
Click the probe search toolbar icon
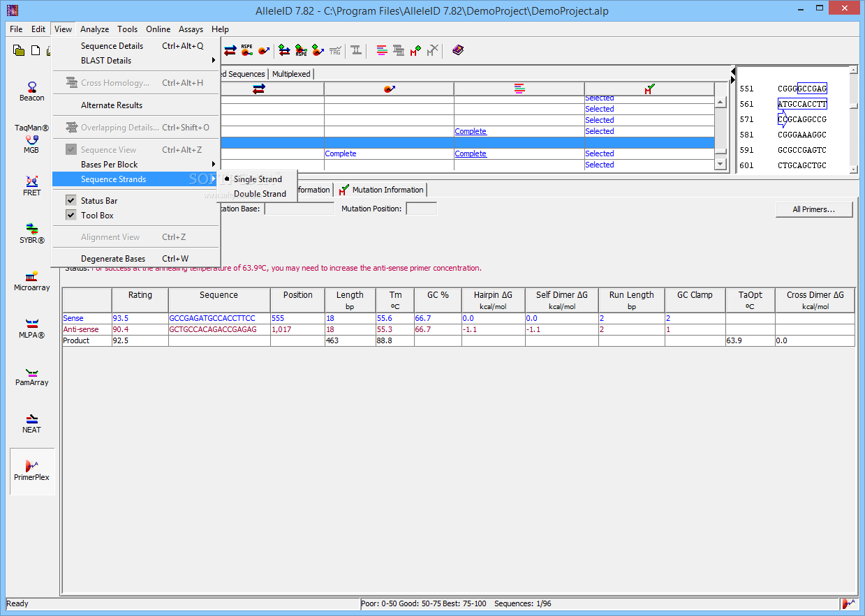pos(264,50)
